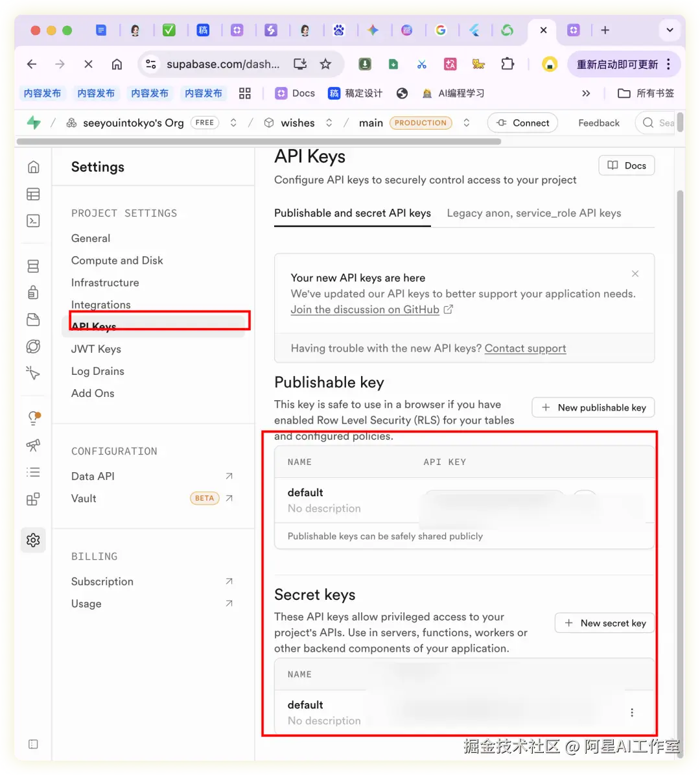
Task: Bookmark this page with star icon
Action: 325,64
